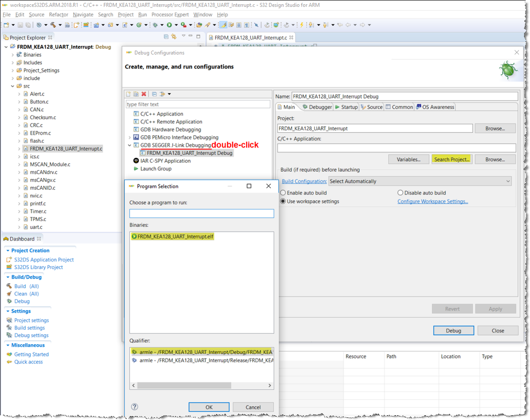Screen dimensions: 530x420
Task: Click the Save icon in main toolbar
Action: click(x=20, y=25)
